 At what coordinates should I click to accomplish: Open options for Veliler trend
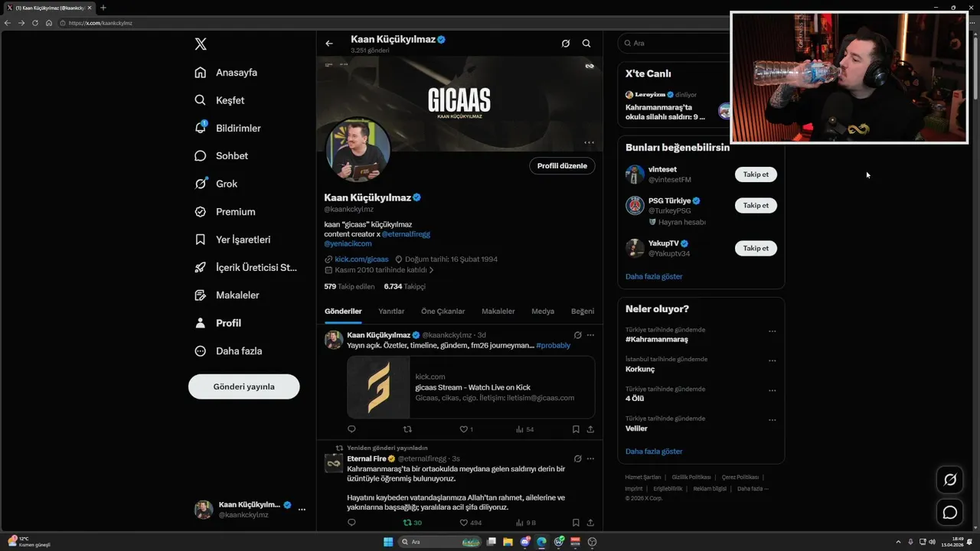(772, 420)
